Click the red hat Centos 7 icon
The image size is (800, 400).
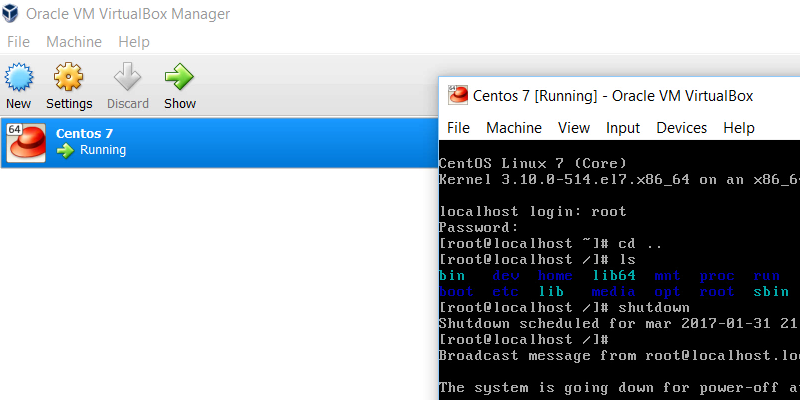coord(26,142)
